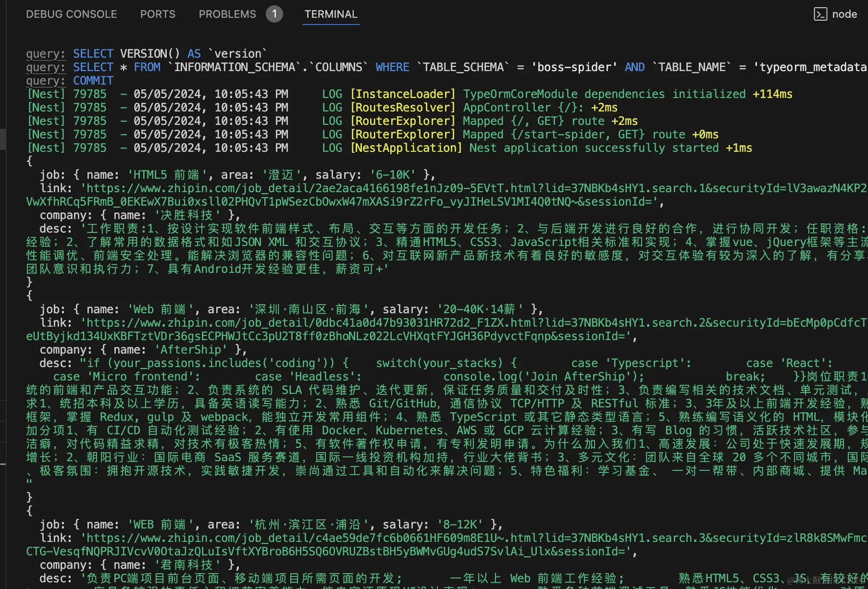Viewport: 868px width, 589px height.
Task: Open the 君南科技 WEB 前端 job link
Action: [447, 545]
